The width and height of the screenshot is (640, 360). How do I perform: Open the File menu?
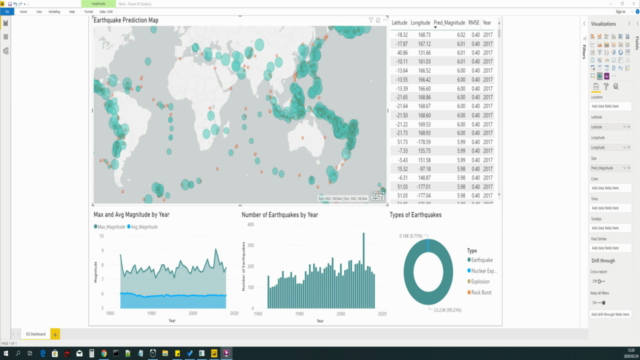7,11
